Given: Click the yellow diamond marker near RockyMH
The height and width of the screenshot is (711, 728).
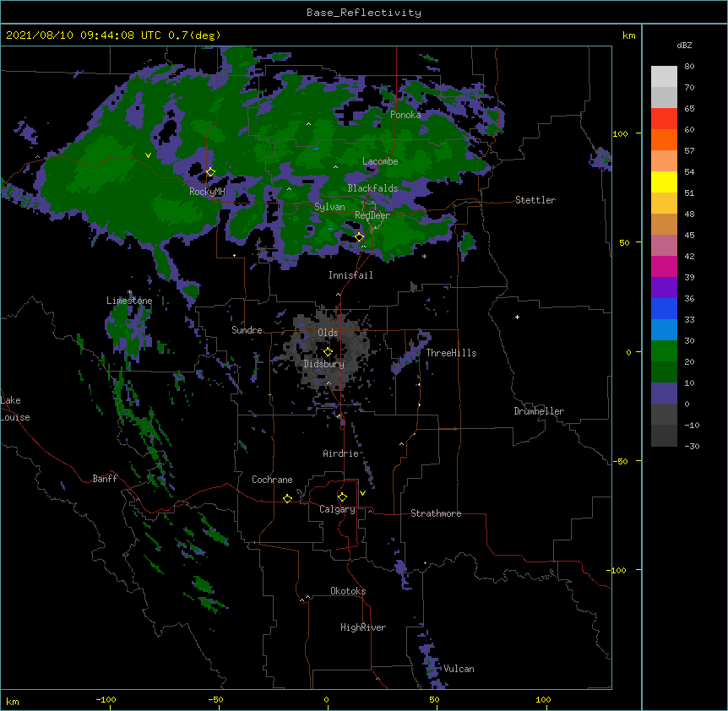Looking at the screenshot, I should (x=210, y=172).
